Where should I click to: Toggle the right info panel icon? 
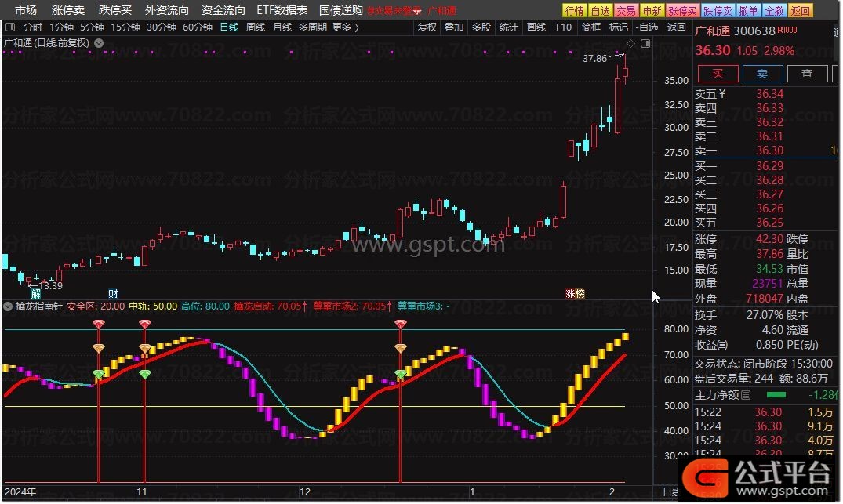[645, 44]
